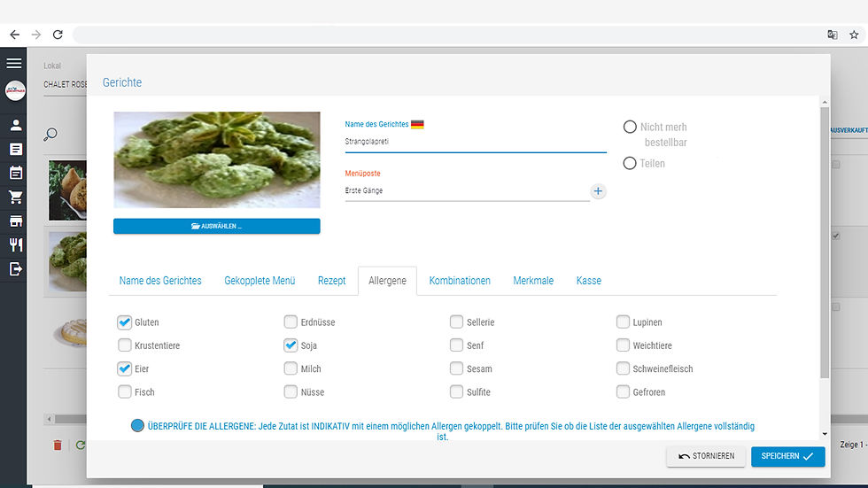Open the user profile sidebar icon

pos(16,126)
